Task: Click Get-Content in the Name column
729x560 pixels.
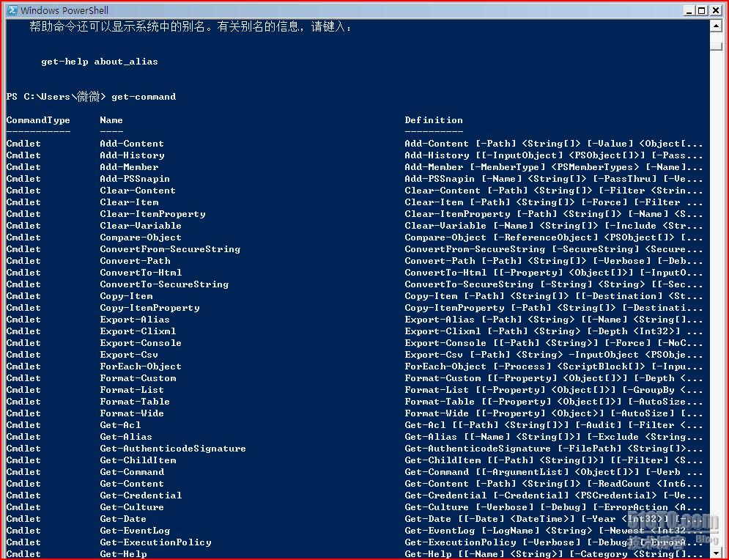Action: 132,483
